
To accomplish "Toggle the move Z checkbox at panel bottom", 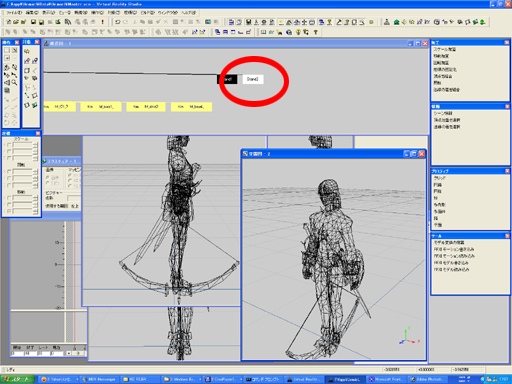I will point(9,211).
